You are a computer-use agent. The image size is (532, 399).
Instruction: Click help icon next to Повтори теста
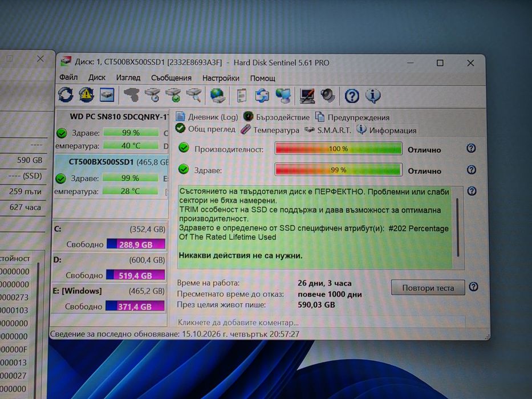point(473,287)
